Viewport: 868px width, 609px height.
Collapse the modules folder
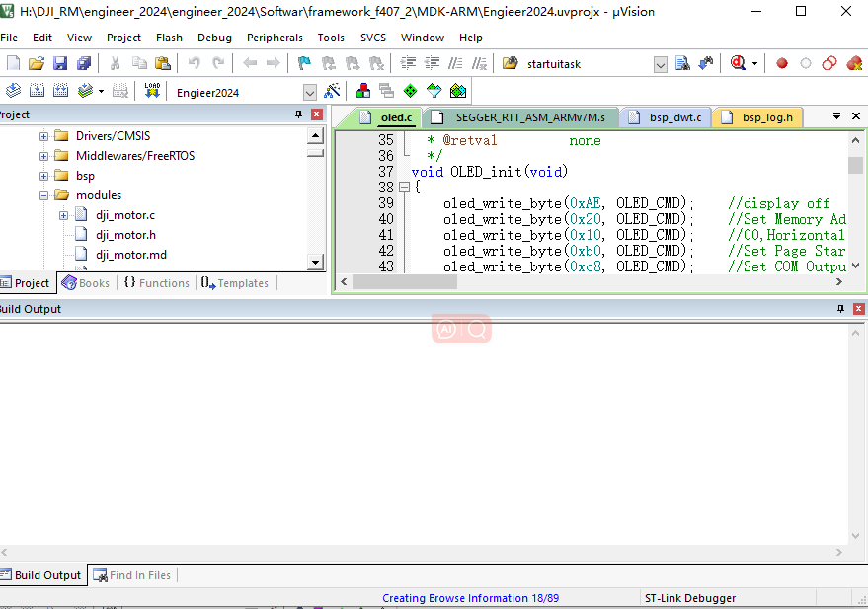click(x=42, y=194)
